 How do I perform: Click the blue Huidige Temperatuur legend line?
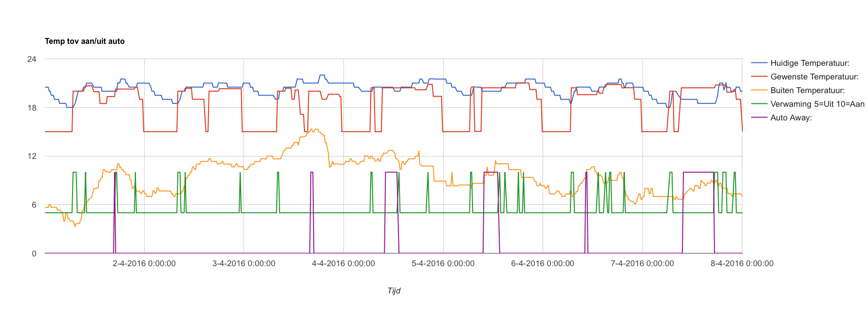pos(759,63)
